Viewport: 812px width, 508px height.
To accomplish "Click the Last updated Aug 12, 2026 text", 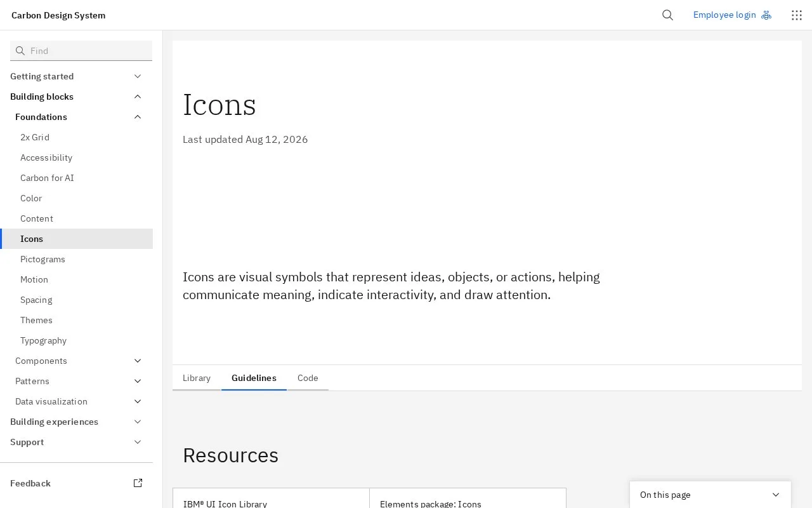I will [245, 139].
